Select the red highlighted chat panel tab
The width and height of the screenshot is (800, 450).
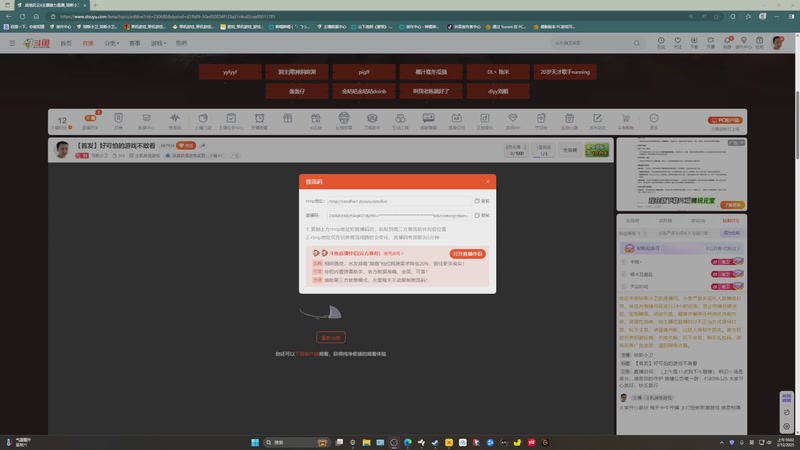731,221
